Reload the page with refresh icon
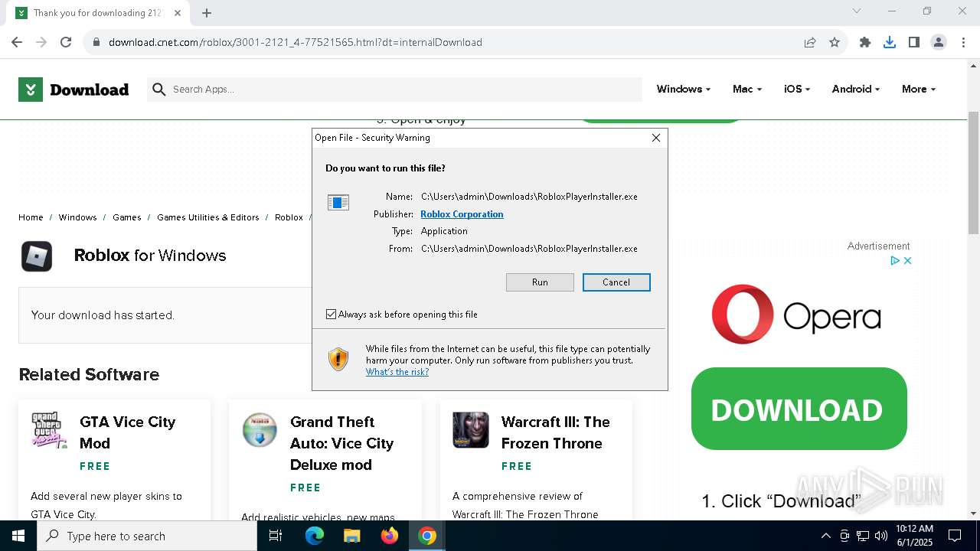This screenshot has height=551, width=980. pyautogui.click(x=66, y=42)
